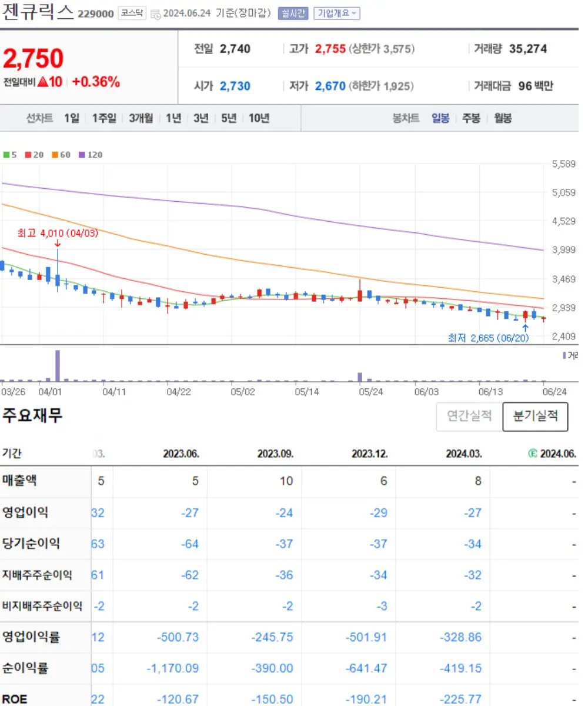This screenshot has width=588, height=706.
Task: Click the green 5-day moving average legend
Action: (10, 155)
